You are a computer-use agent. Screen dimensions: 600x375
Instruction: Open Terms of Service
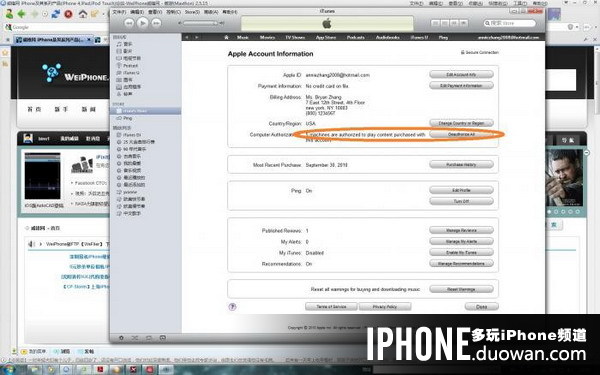click(331, 307)
